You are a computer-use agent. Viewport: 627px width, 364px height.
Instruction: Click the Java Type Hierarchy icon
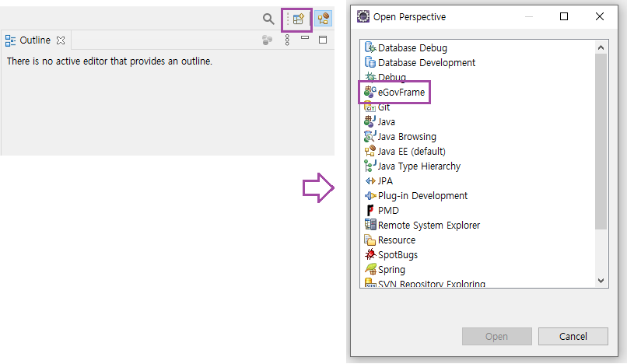pyautogui.click(x=370, y=166)
